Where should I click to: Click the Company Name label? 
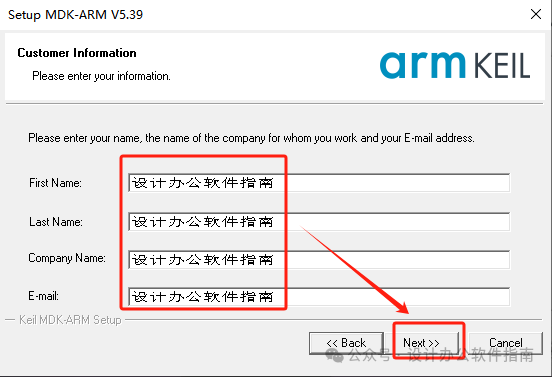[67, 258]
